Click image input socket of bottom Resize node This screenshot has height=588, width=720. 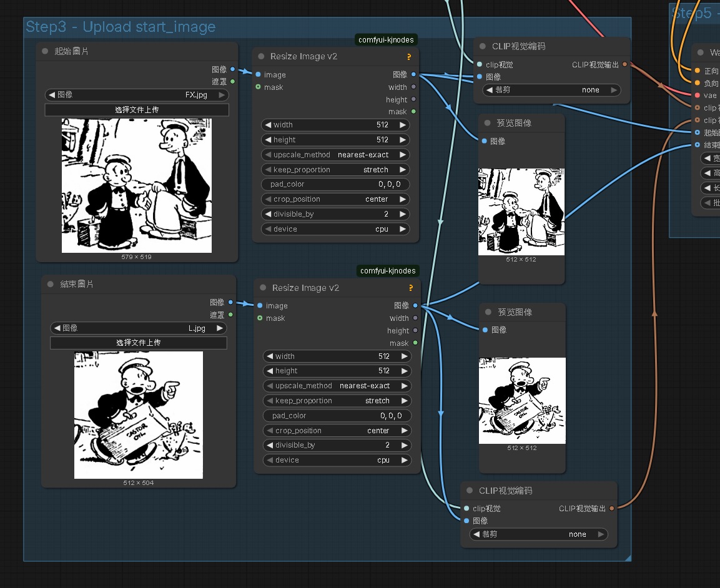coord(260,306)
